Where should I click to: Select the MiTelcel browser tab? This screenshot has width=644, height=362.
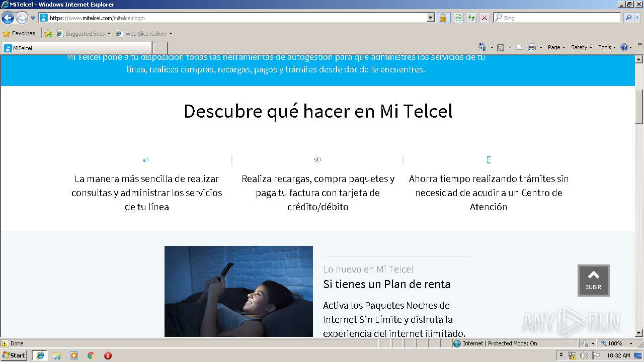(77, 48)
